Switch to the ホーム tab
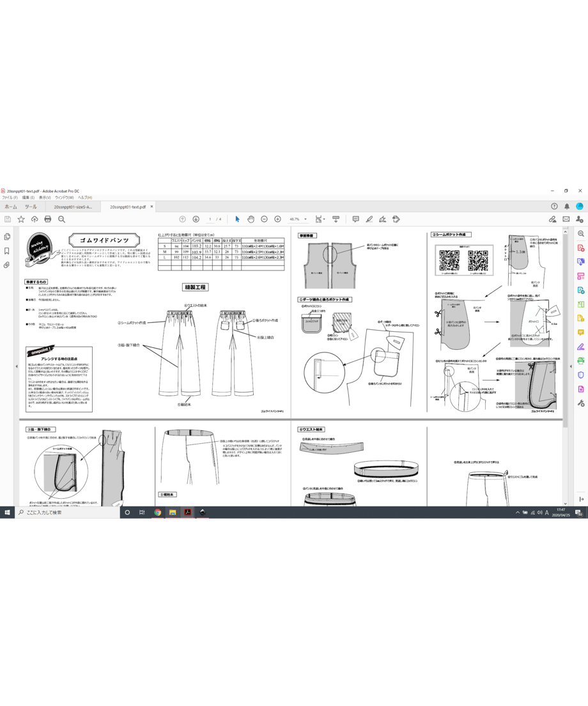Viewport: 588px width, 706px height. point(10,207)
